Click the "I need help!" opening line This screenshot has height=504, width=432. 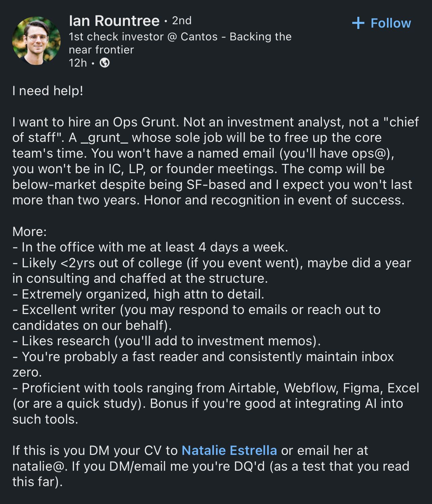point(47,91)
